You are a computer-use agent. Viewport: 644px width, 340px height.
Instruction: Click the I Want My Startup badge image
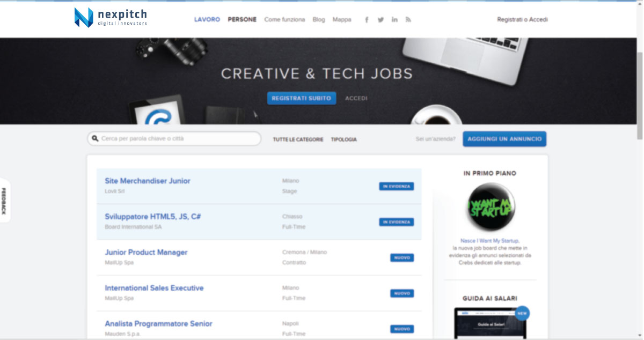click(x=490, y=206)
